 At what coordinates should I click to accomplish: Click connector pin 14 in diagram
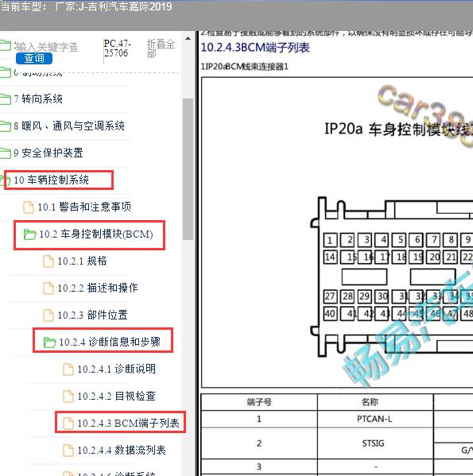330,257
